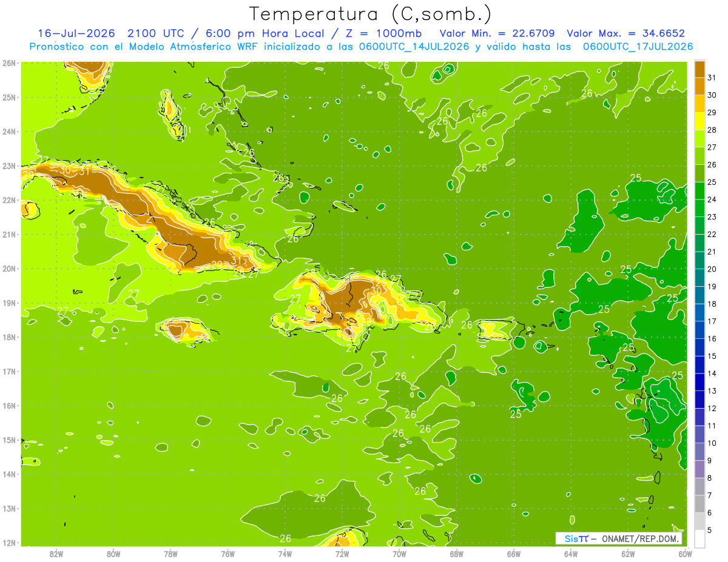Click the "76W" longitude axis label
This screenshot has width=728, height=562.
coord(227,554)
